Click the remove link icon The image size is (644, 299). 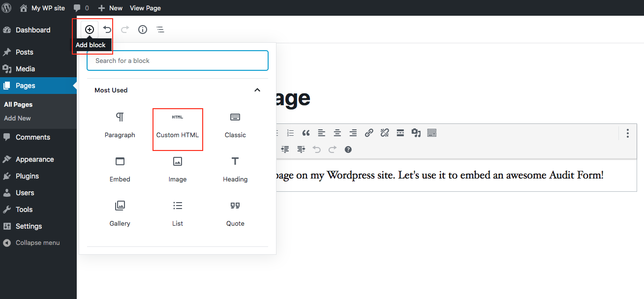385,133
